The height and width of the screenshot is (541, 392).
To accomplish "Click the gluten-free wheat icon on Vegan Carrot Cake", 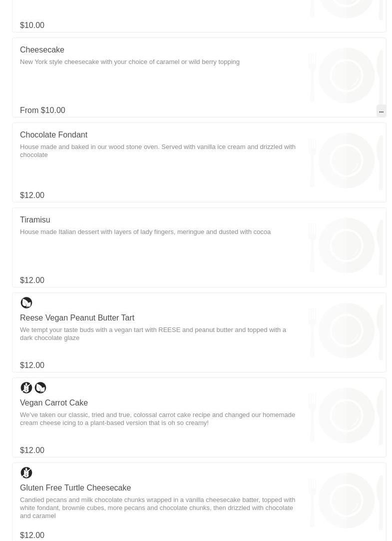I will click(26, 387).
